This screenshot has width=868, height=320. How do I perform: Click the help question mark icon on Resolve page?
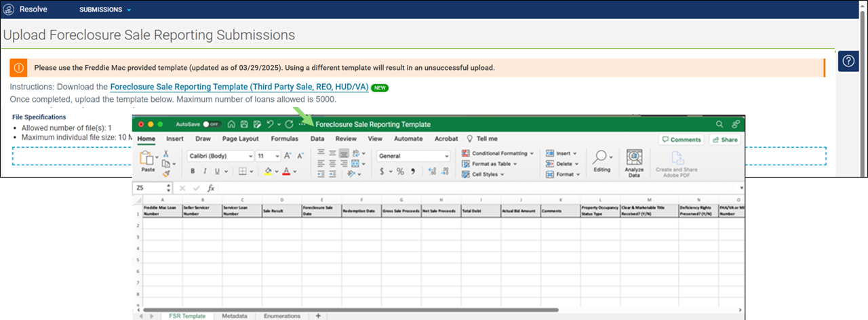coord(848,61)
